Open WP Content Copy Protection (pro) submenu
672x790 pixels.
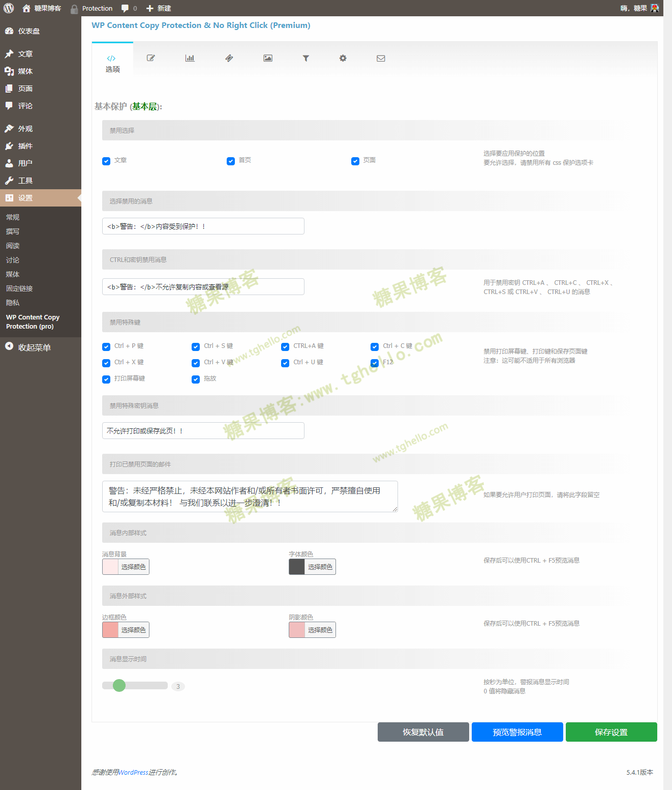pyautogui.click(x=33, y=321)
